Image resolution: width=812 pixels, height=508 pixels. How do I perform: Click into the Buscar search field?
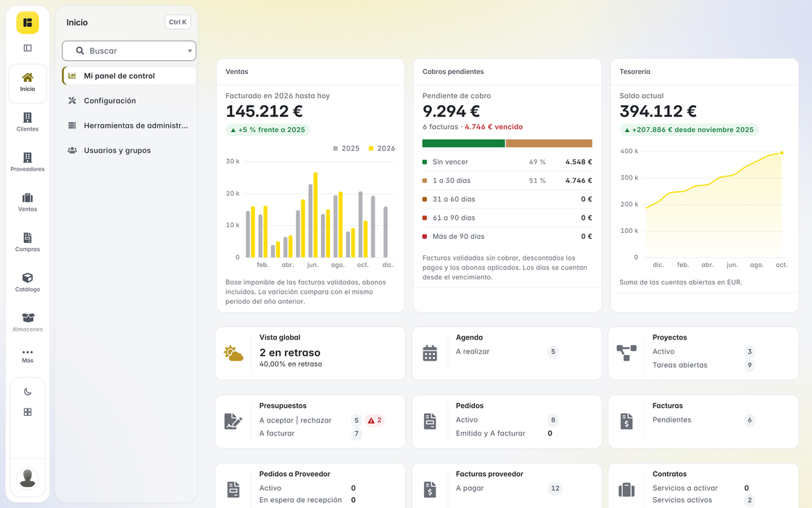click(129, 51)
